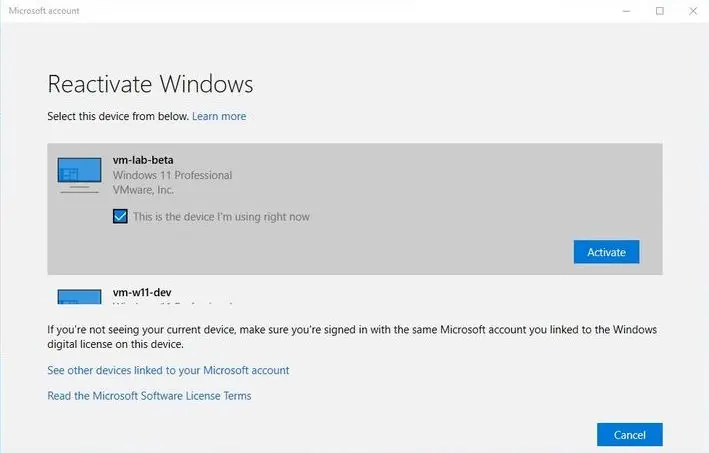The width and height of the screenshot is (709, 453).
Task: Select the vm-lab-beta device name
Action: pos(143,160)
